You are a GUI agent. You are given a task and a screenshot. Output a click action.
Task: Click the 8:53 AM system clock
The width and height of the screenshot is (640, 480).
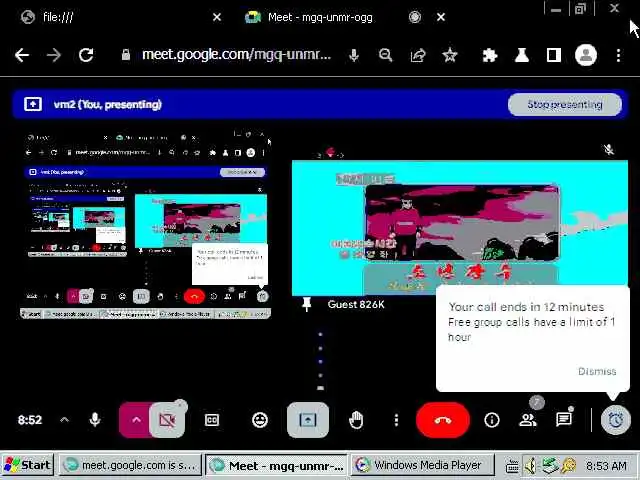click(x=606, y=465)
